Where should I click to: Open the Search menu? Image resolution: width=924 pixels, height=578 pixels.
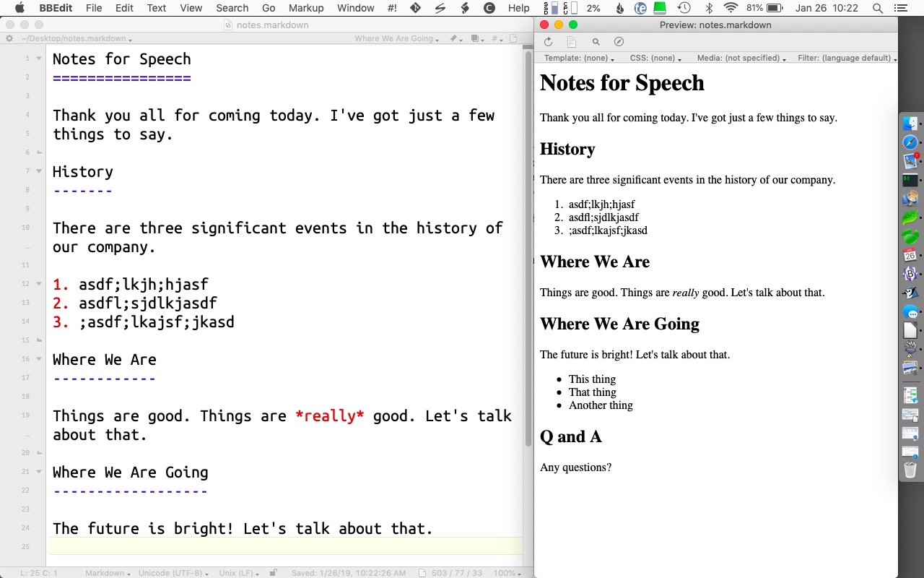pos(232,8)
